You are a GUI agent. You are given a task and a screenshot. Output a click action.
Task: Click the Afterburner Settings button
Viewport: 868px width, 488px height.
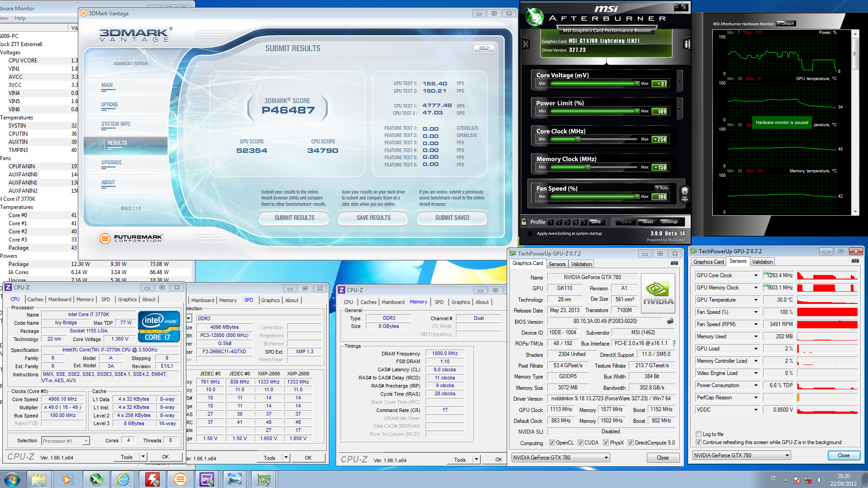669,222
